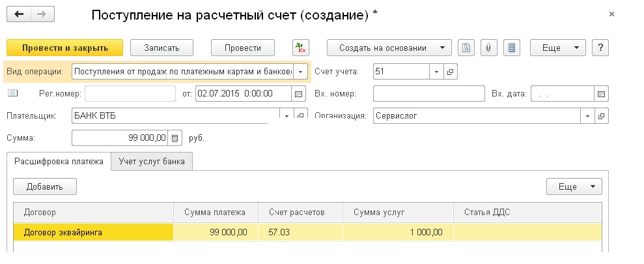
Task: Go forward with the right arrow button
Action: tap(42, 14)
